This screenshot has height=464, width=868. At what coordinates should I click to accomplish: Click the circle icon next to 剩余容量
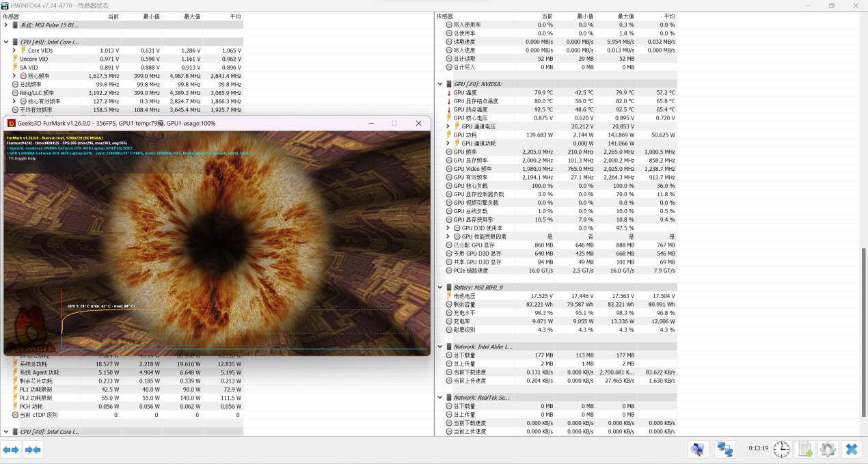click(x=449, y=304)
